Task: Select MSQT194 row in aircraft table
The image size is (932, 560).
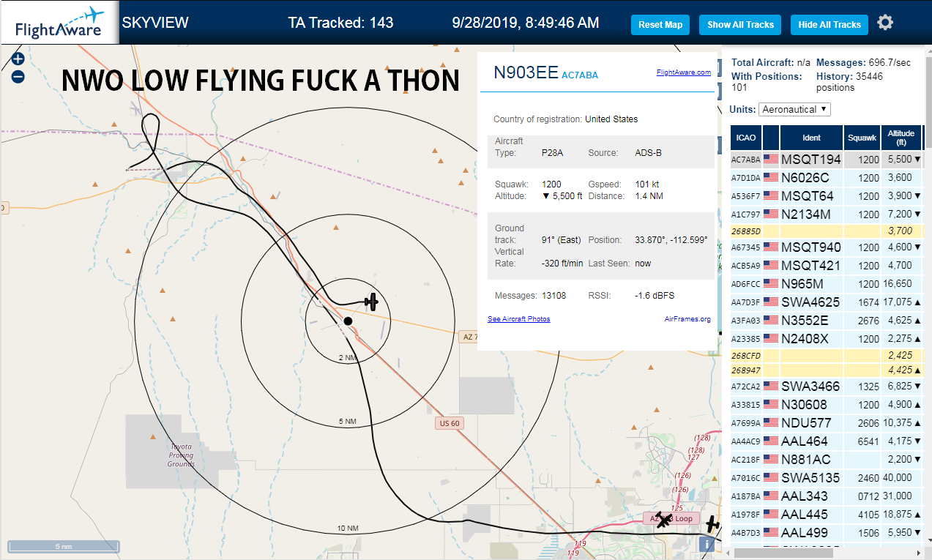Action: [x=826, y=159]
